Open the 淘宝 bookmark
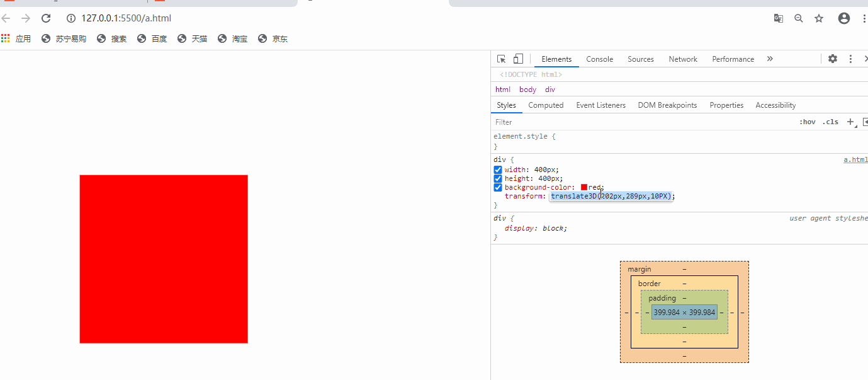The image size is (868, 380). (x=233, y=38)
